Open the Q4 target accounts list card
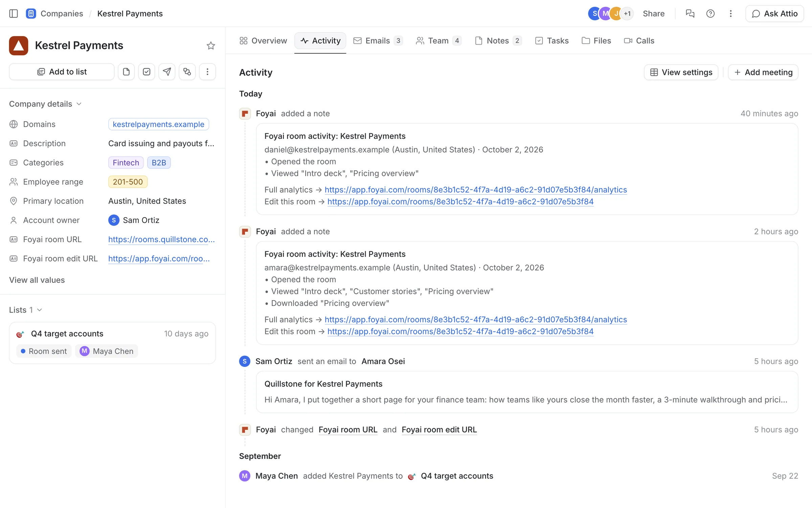 point(112,343)
